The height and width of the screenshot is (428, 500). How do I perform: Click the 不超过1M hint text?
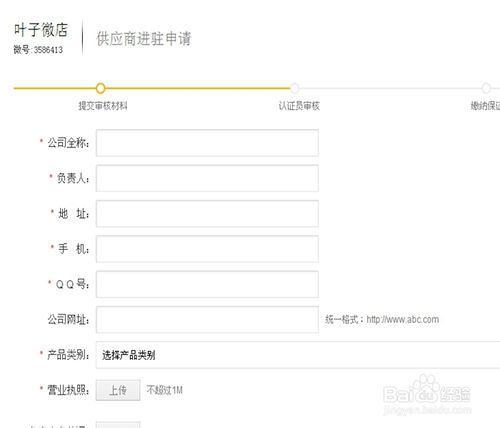pyautogui.click(x=165, y=390)
